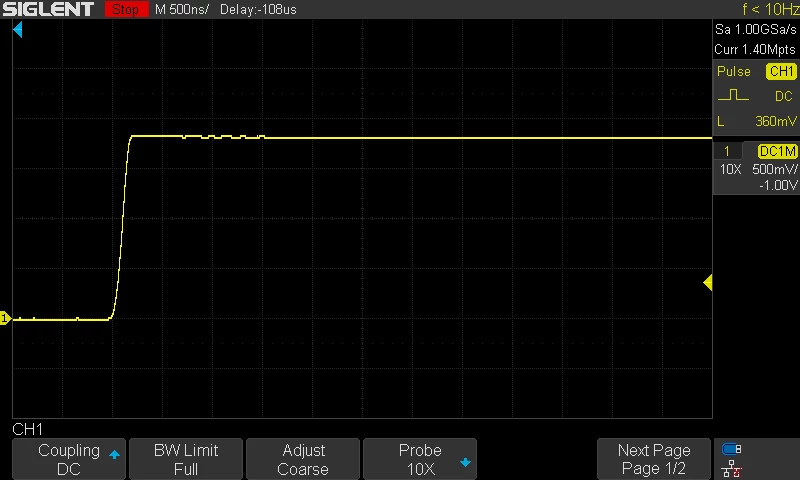This screenshot has width=800, height=480.
Task: Click the yellow trigger level marker on right edge
Action: tap(708, 282)
